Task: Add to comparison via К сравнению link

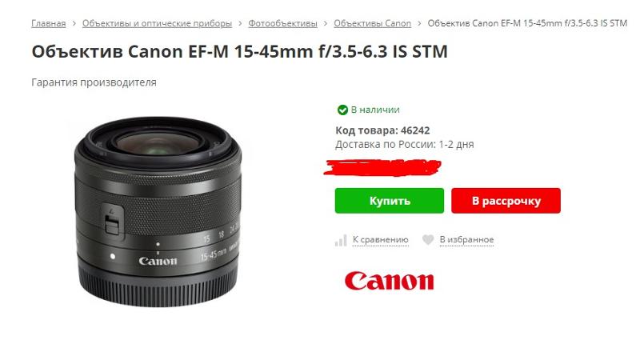Action: click(x=381, y=240)
